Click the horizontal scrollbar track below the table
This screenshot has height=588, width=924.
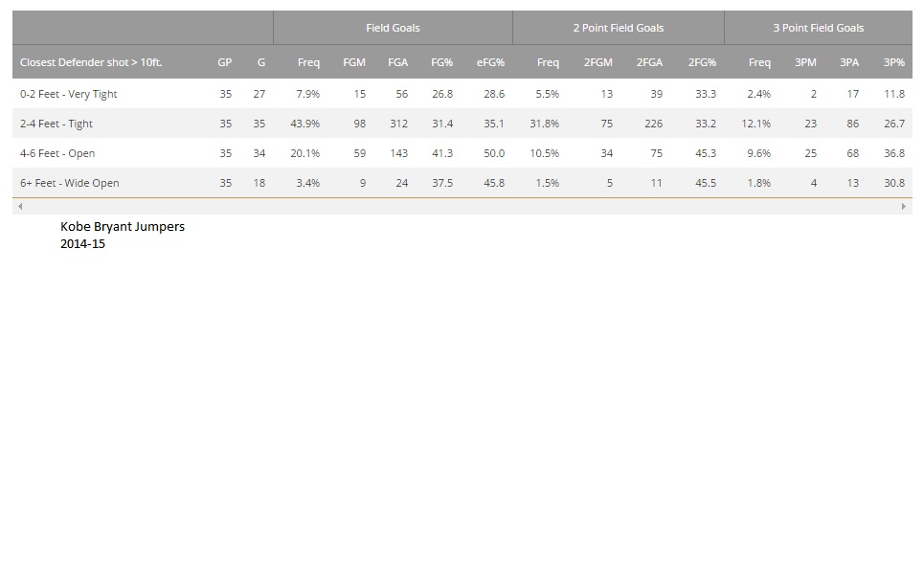point(460,206)
